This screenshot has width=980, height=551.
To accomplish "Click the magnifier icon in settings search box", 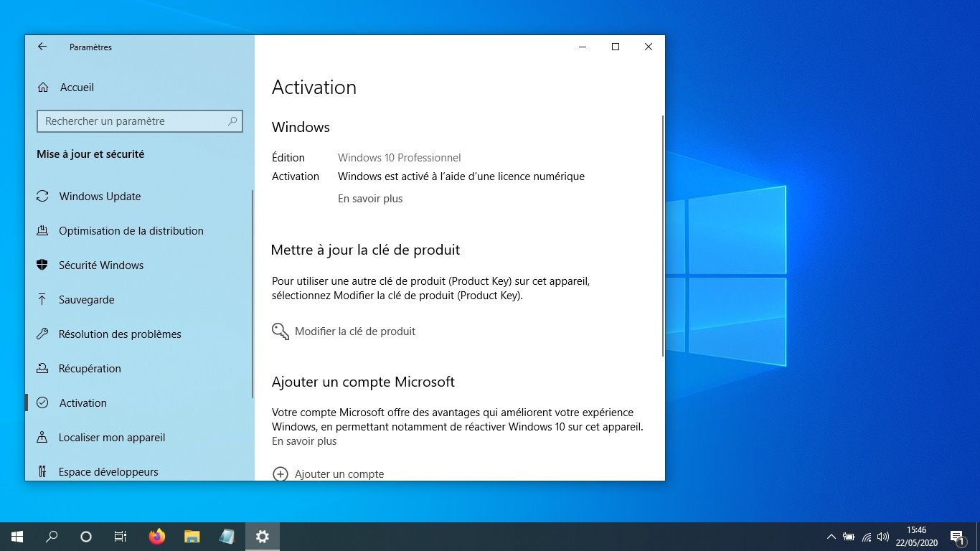I will point(232,121).
